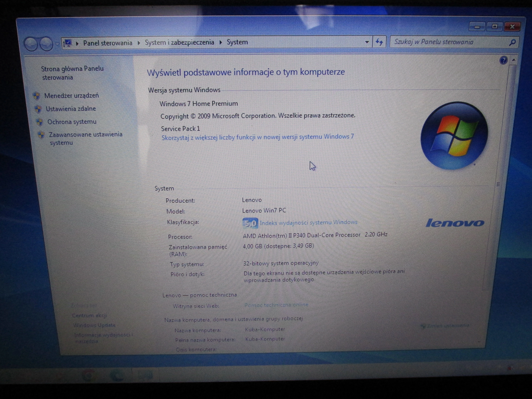Click the scrollbar up arrow
532x399 pixels.
tap(514, 60)
